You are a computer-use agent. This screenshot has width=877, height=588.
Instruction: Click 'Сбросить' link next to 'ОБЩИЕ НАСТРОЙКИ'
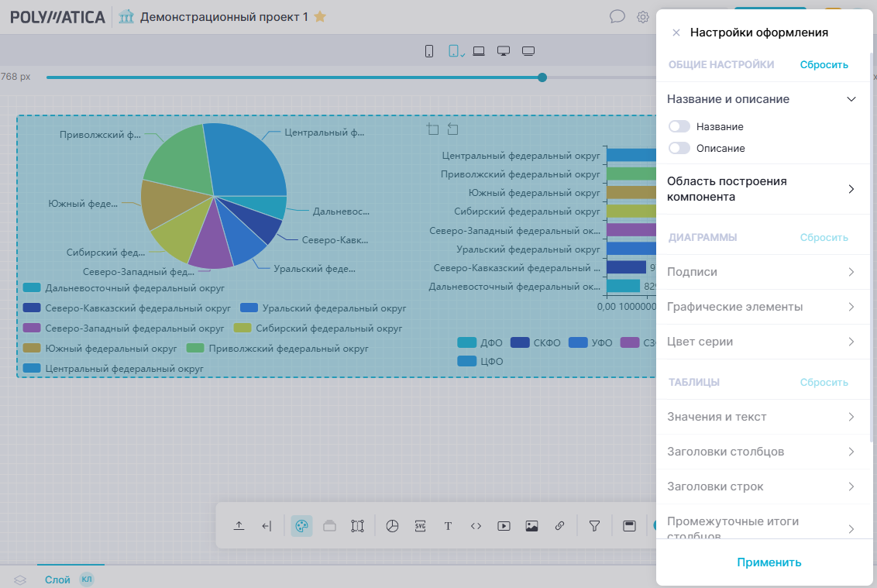824,65
